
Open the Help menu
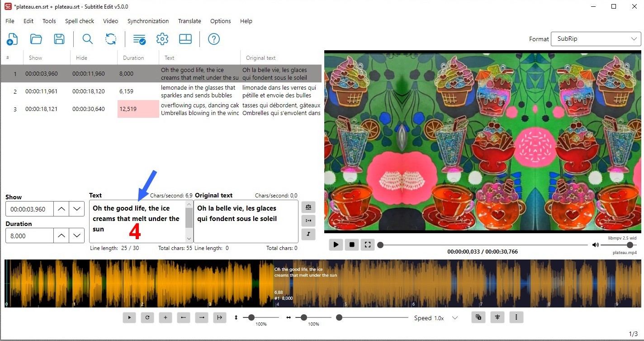(x=246, y=21)
